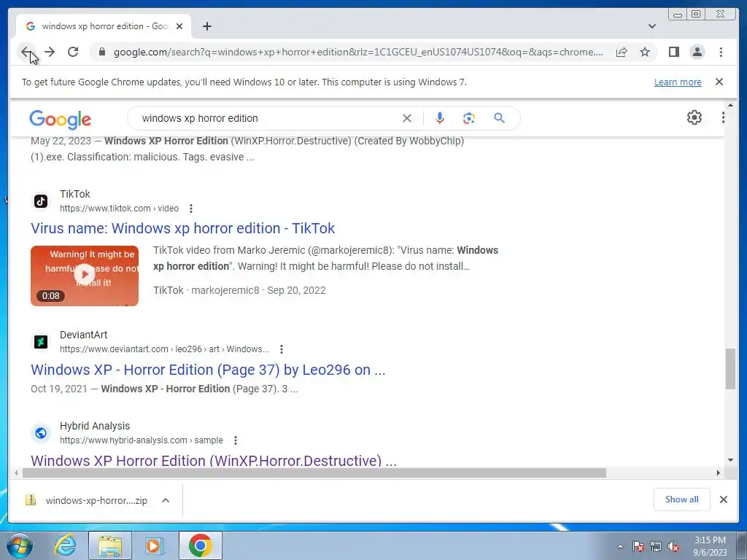Click the TikTok site favicon
This screenshot has height=560, width=747.
pos(41,201)
